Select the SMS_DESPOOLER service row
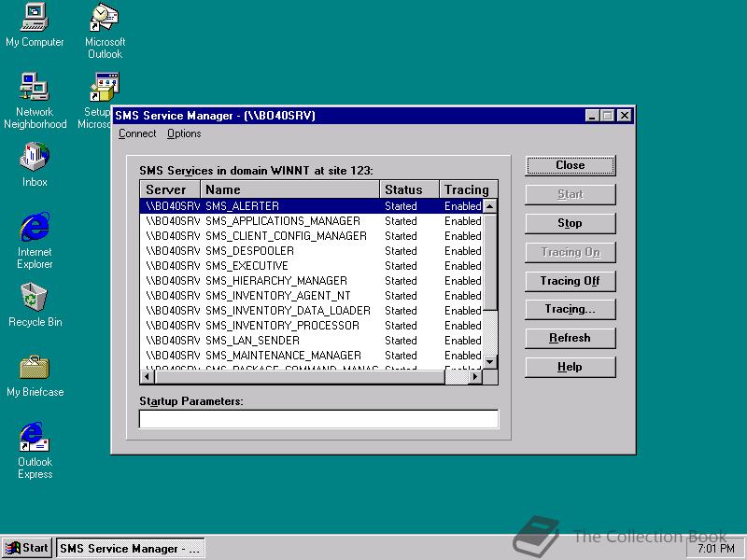 pyautogui.click(x=312, y=251)
